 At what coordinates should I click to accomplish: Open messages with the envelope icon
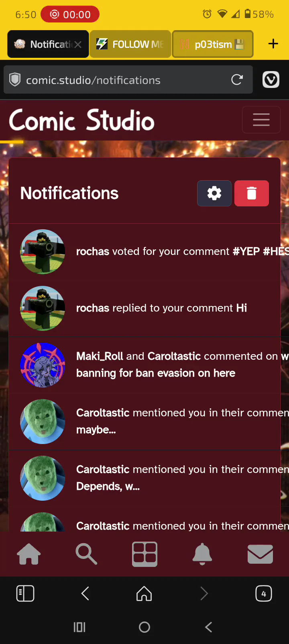click(x=260, y=554)
